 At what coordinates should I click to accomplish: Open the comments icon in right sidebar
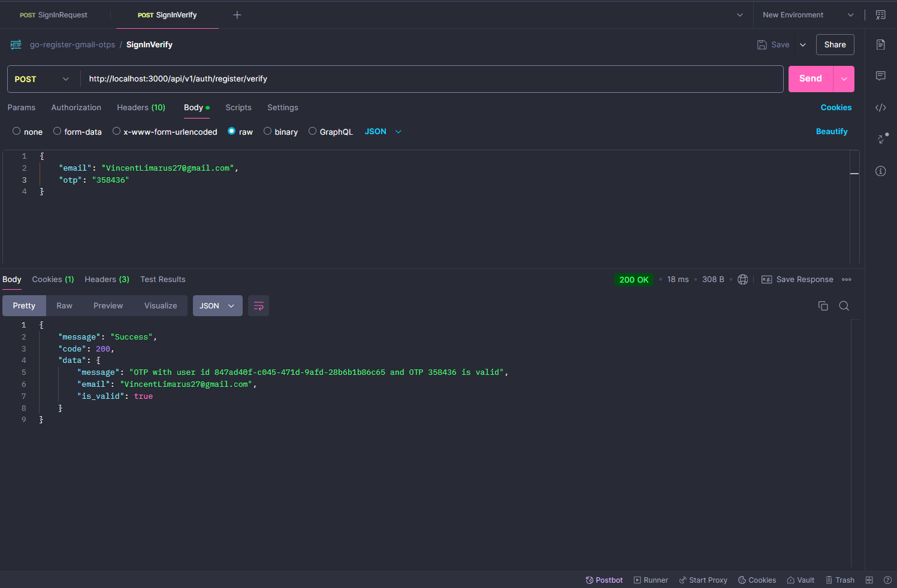click(881, 76)
